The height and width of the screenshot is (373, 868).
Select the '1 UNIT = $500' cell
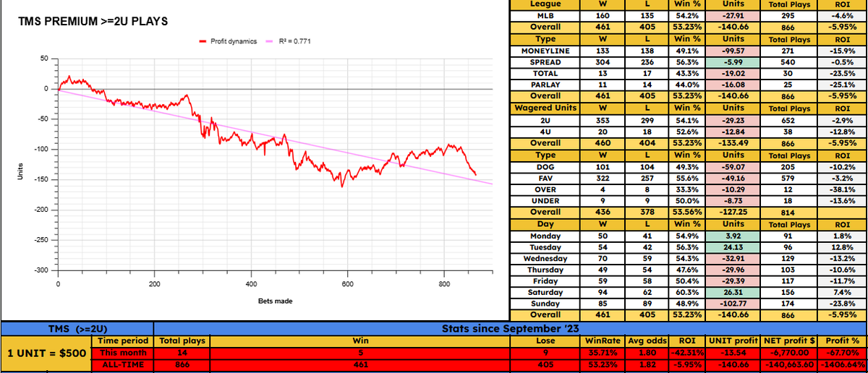46,353
